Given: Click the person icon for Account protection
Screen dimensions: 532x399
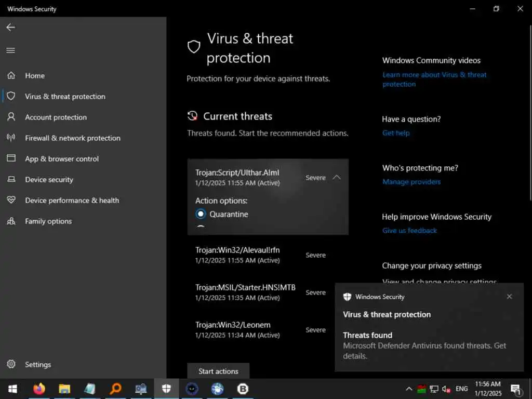Looking at the screenshot, I should (x=11, y=117).
